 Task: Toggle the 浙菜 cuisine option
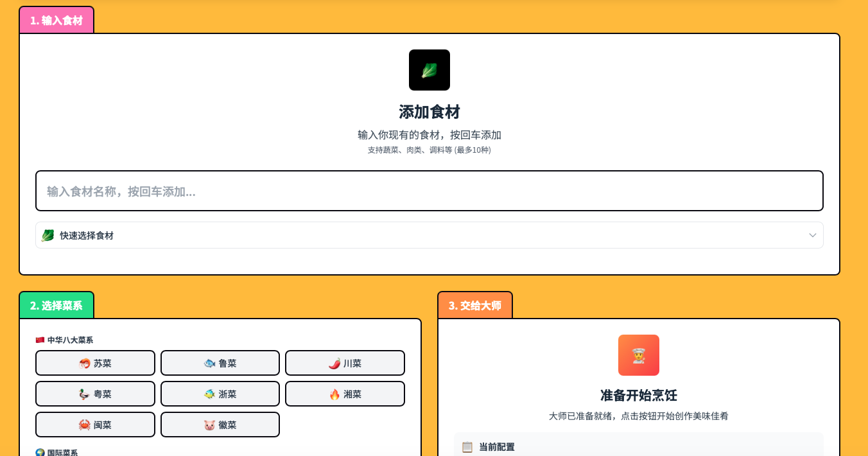point(220,394)
